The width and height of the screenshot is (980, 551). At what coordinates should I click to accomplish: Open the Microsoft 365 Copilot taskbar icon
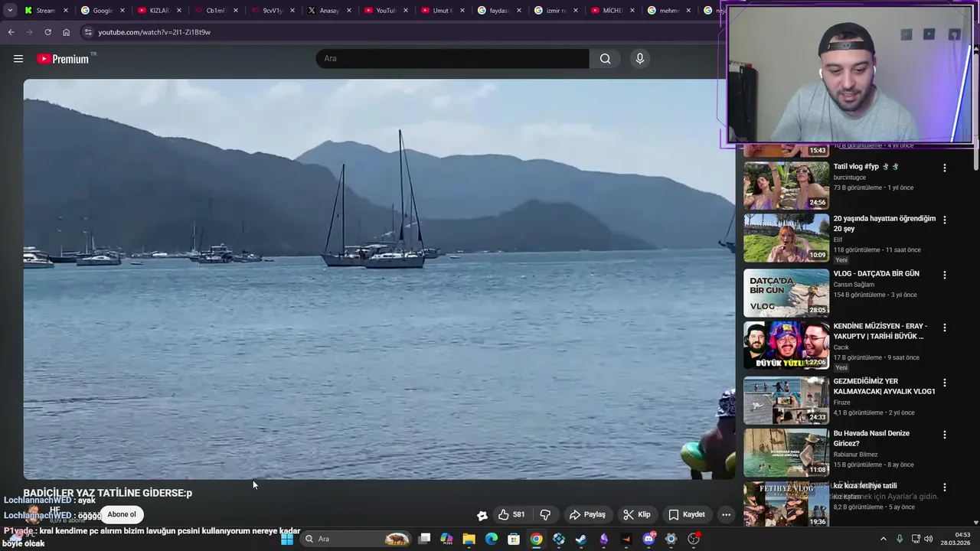[x=446, y=539]
